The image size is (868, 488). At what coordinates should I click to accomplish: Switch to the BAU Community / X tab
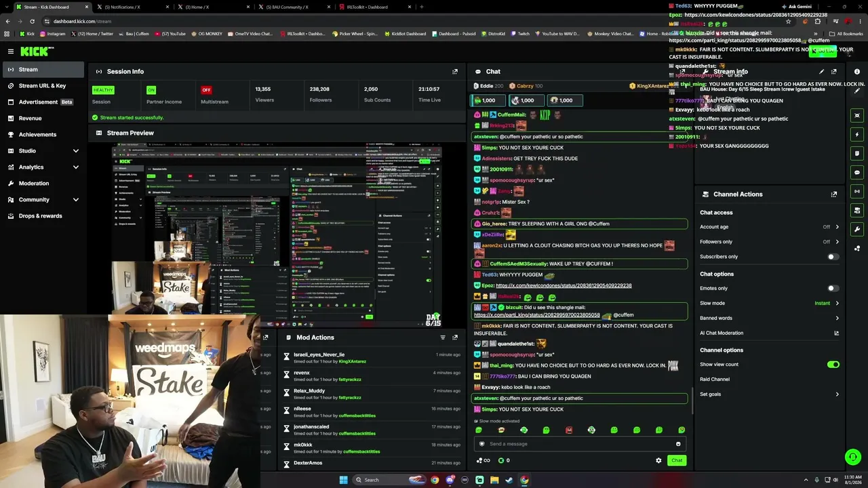(x=294, y=7)
